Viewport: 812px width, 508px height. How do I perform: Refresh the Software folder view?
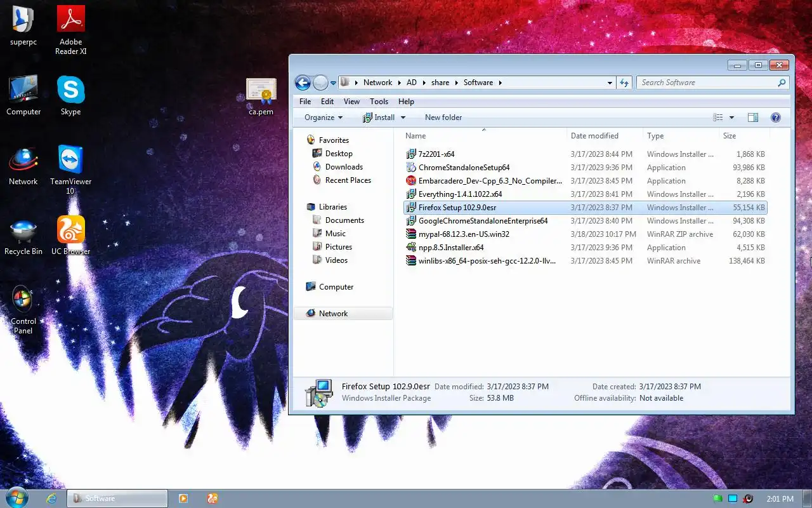(x=624, y=83)
